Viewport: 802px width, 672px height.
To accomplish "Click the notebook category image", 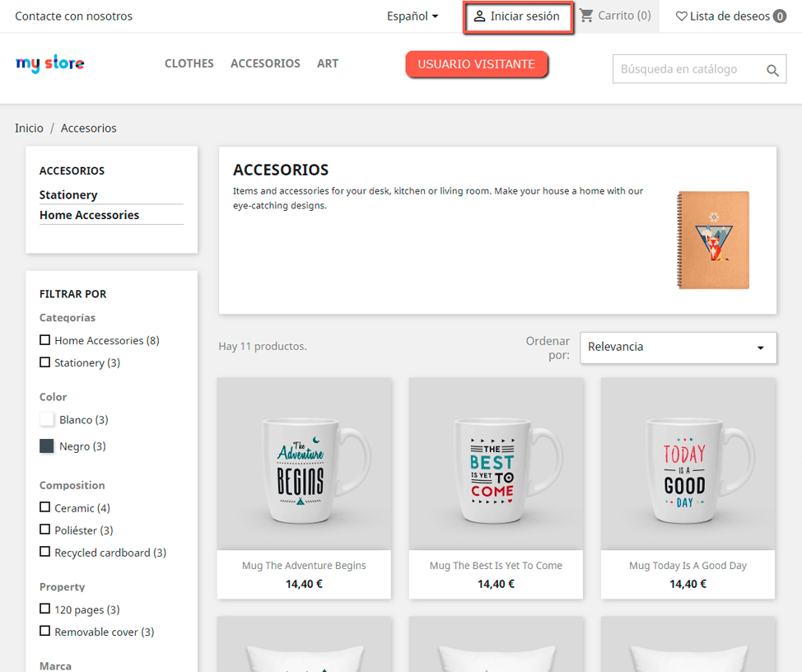I will 713,240.
